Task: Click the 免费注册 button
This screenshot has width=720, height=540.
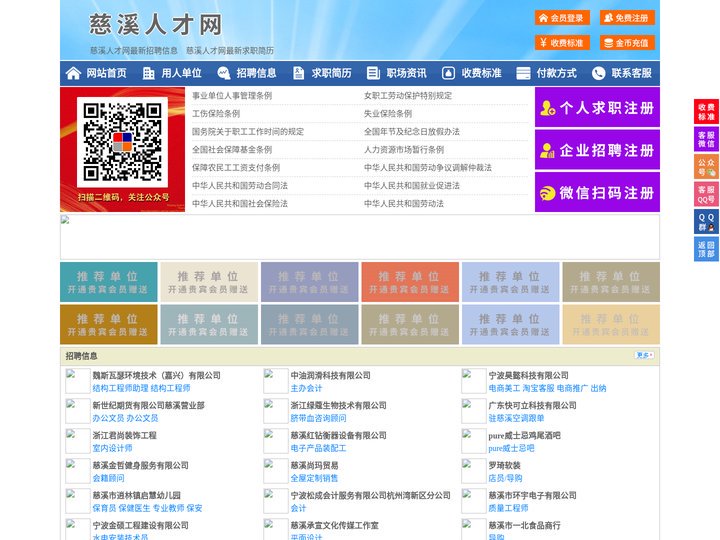Action: [x=627, y=18]
